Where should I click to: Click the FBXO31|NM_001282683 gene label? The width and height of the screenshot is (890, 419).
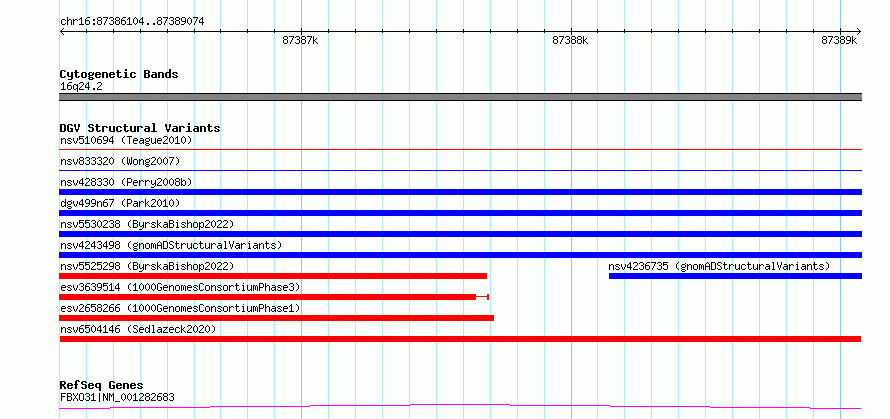(x=117, y=397)
